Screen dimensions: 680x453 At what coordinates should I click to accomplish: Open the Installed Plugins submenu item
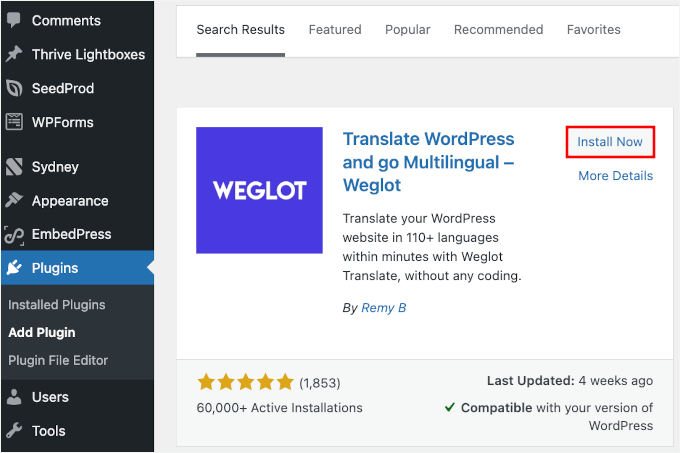(57, 305)
